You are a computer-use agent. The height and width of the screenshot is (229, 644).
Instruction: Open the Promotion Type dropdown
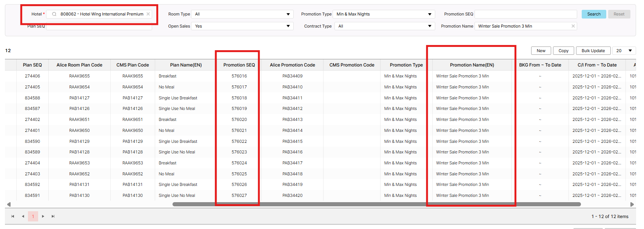point(384,14)
